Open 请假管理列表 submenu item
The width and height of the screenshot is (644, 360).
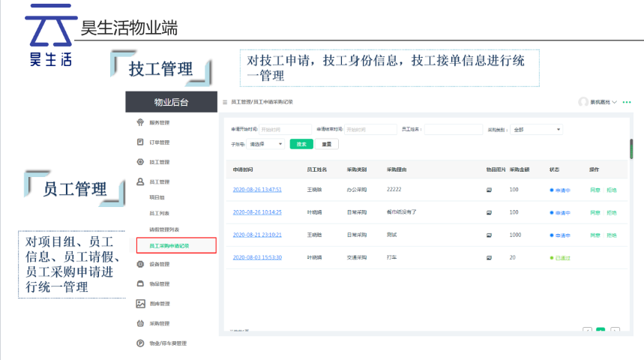coord(165,229)
